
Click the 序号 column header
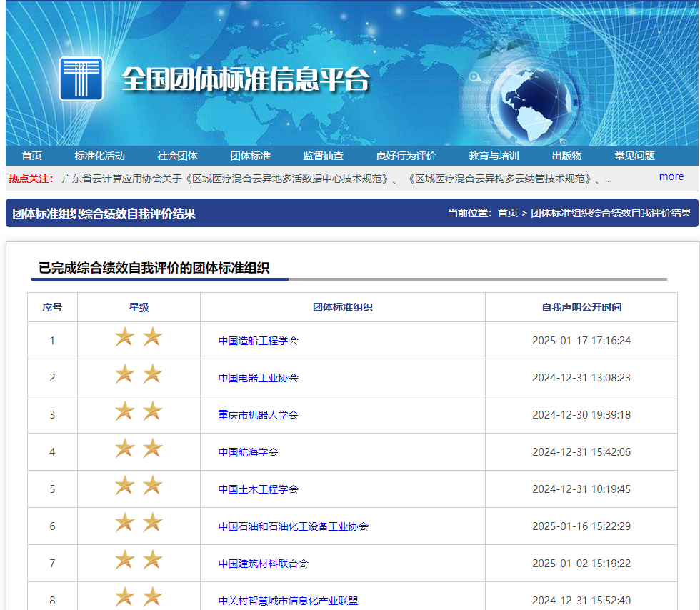point(52,307)
